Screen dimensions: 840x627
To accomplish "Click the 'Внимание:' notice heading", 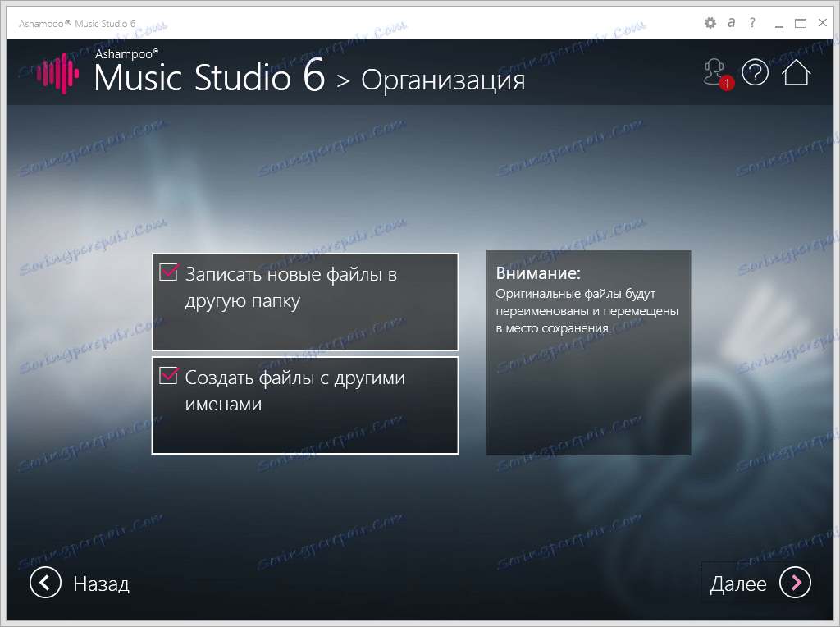I will 538,273.
